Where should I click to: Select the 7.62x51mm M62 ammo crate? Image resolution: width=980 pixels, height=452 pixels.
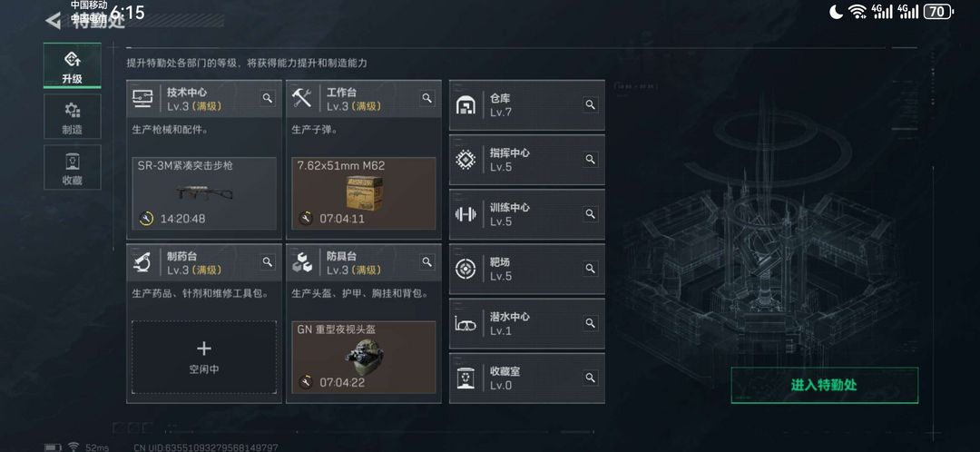pyautogui.click(x=364, y=193)
